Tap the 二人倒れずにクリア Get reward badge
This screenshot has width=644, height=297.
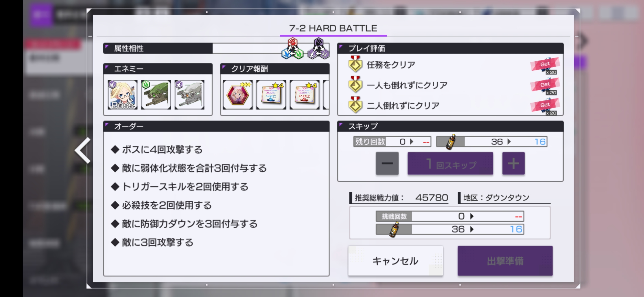coord(545,106)
